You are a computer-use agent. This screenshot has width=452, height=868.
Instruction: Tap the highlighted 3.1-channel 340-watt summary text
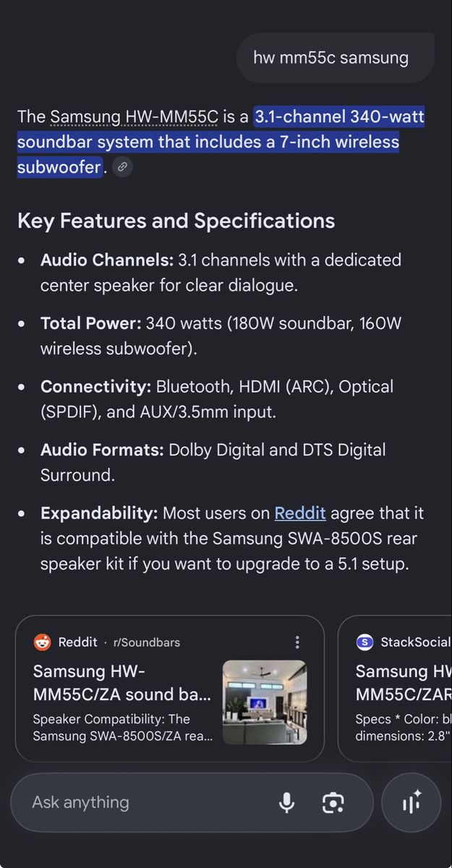tap(221, 142)
